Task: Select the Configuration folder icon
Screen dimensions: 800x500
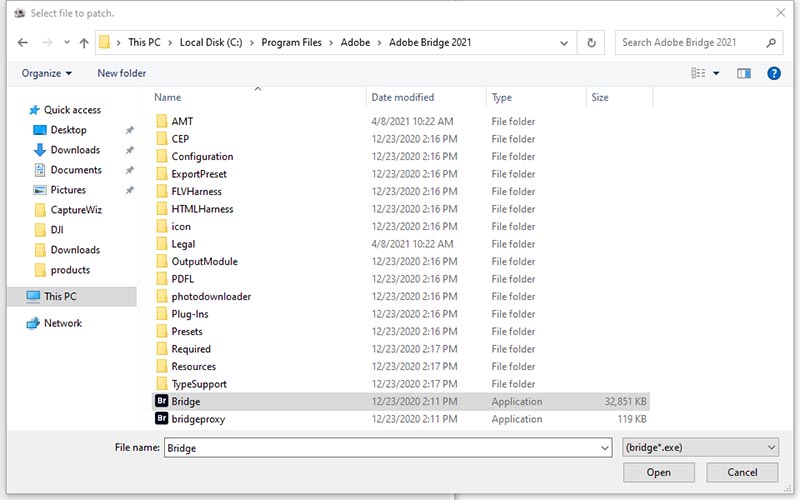Action: click(162, 156)
